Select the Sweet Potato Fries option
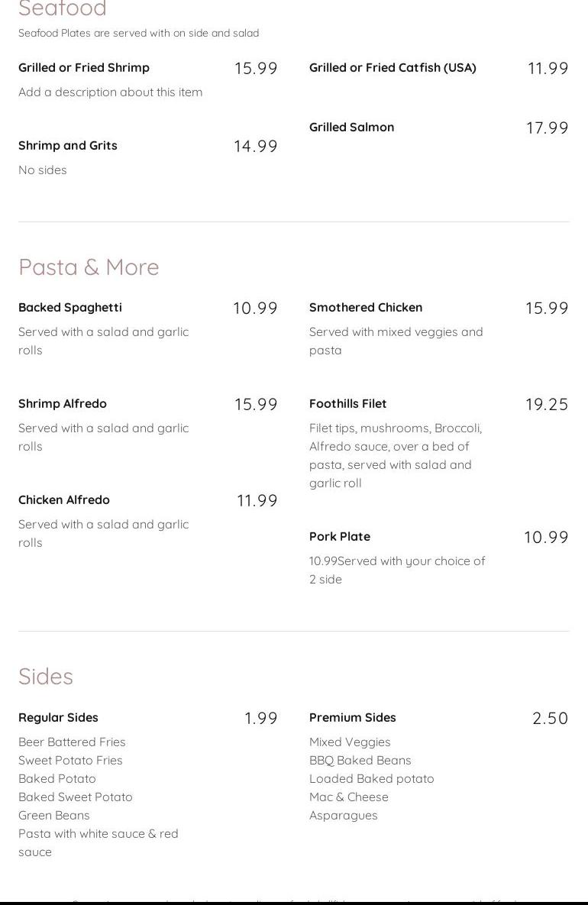This screenshot has width=588, height=905. [x=69, y=760]
